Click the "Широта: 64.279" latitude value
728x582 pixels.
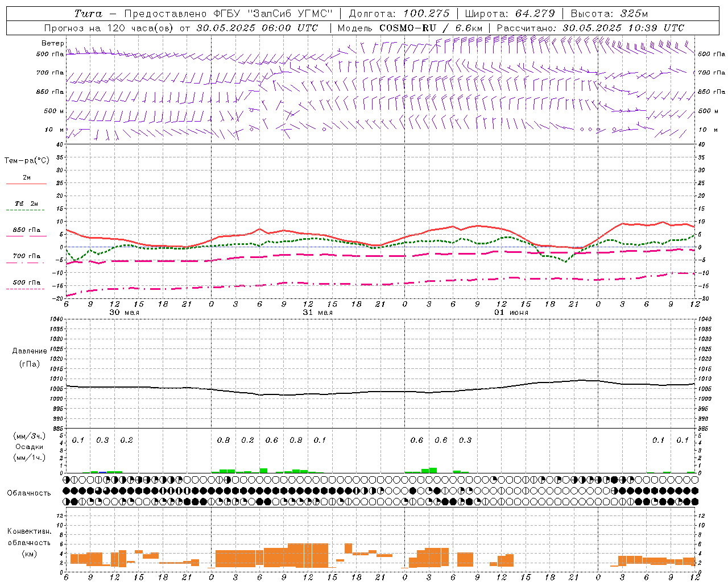tap(510, 14)
